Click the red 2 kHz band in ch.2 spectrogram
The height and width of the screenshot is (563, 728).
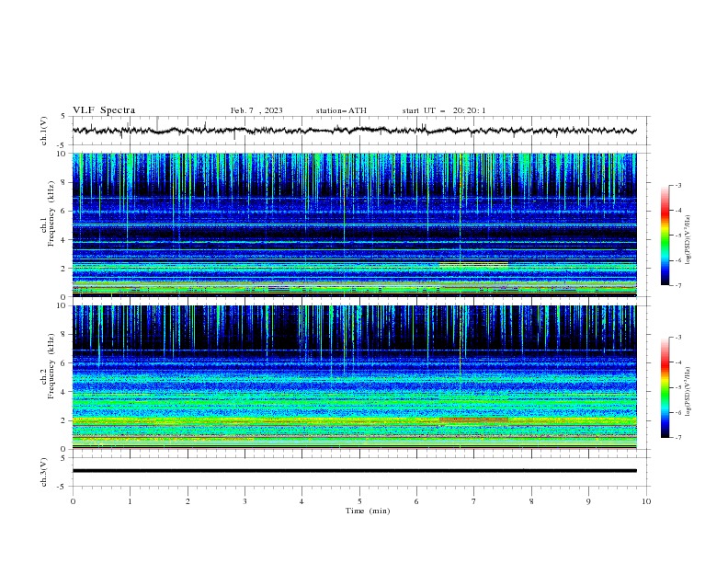coord(473,419)
